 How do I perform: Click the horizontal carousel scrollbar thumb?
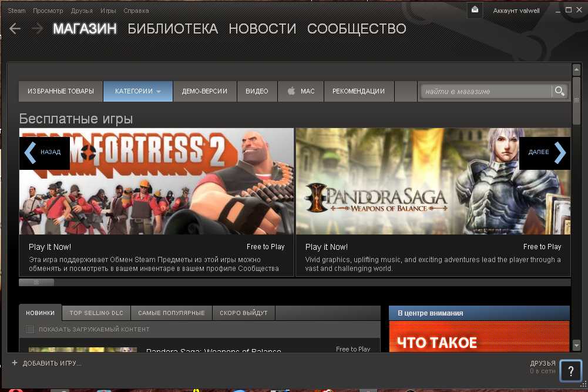click(x=36, y=282)
